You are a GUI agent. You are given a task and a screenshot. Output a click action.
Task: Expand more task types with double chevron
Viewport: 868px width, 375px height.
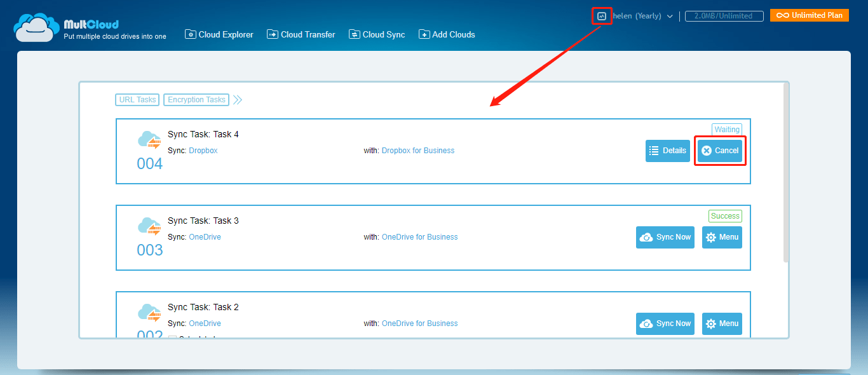tap(238, 100)
